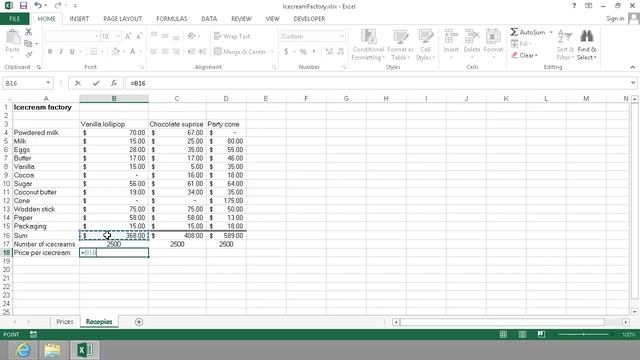Image resolution: width=640 pixels, height=360 pixels.
Task: Switch to the FORMULAS tab
Action: click(x=171, y=19)
